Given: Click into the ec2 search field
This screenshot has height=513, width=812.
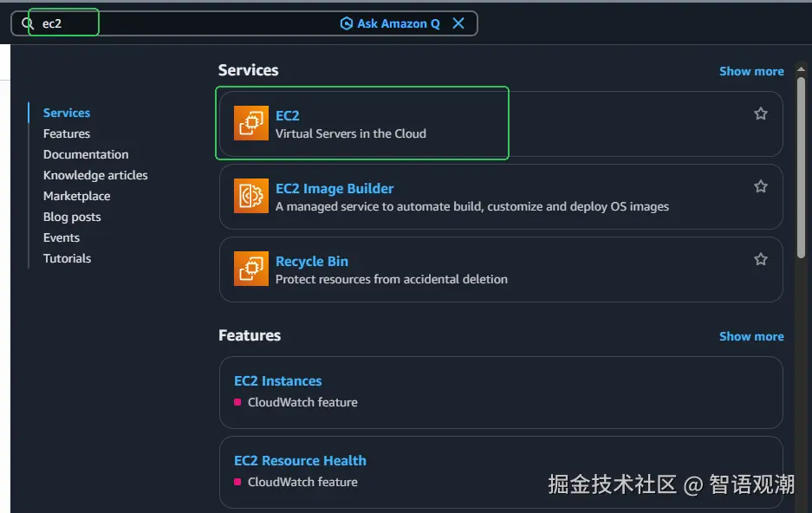Looking at the screenshot, I should 173,23.
